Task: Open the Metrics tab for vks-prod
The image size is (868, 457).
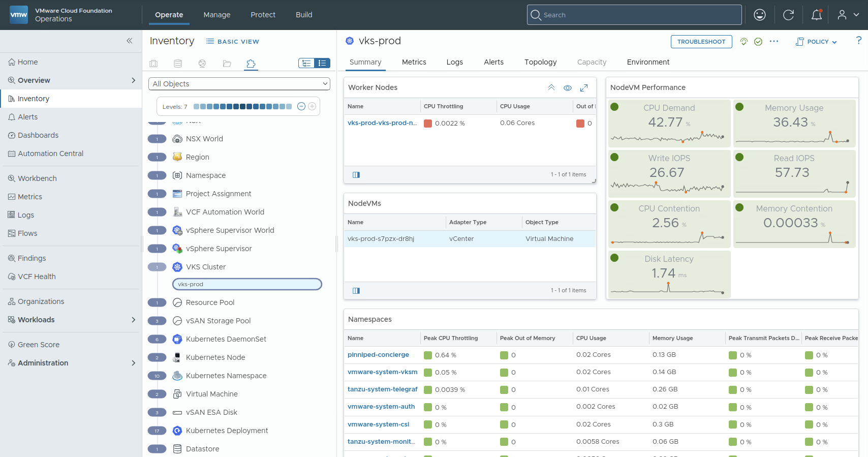Action: [414, 62]
